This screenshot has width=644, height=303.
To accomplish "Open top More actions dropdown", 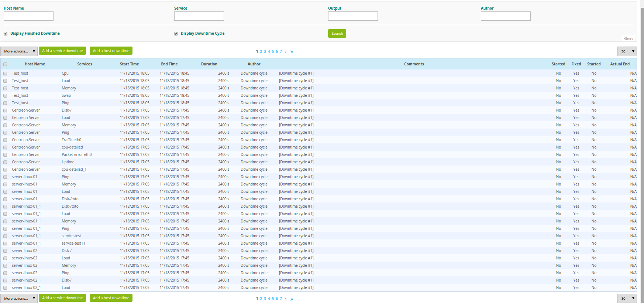I will 19,51.
